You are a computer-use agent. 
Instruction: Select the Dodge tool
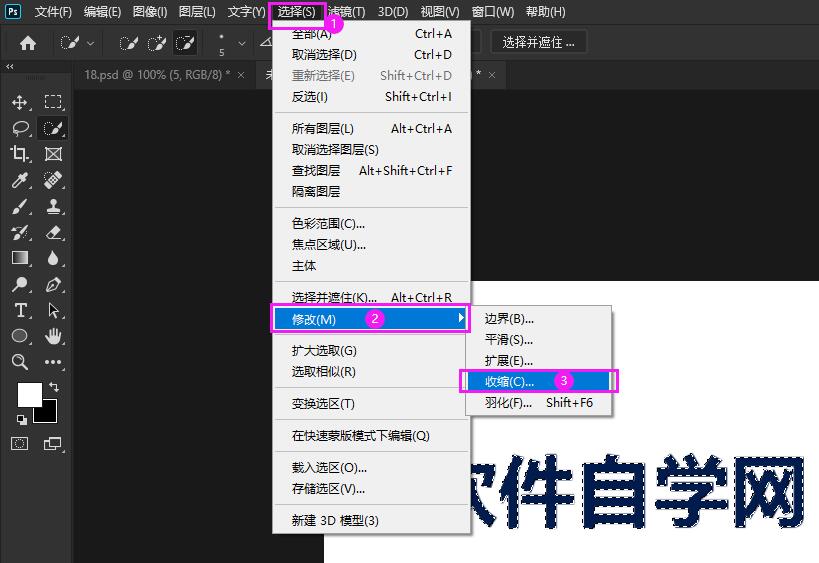20,284
